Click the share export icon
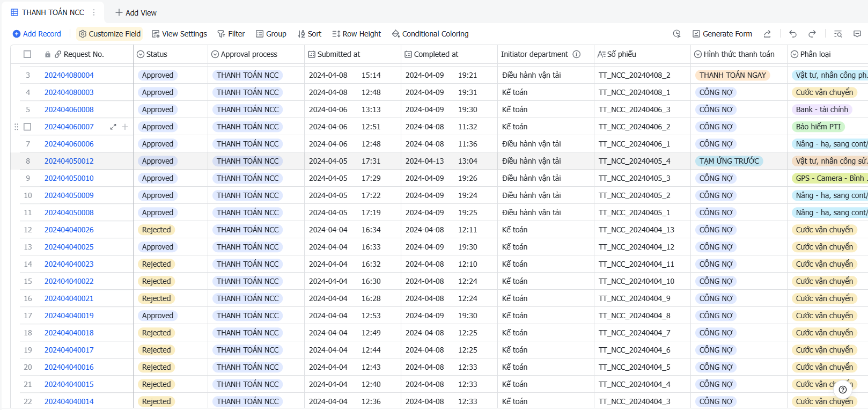This screenshot has width=868, height=410. click(x=767, y=34)
